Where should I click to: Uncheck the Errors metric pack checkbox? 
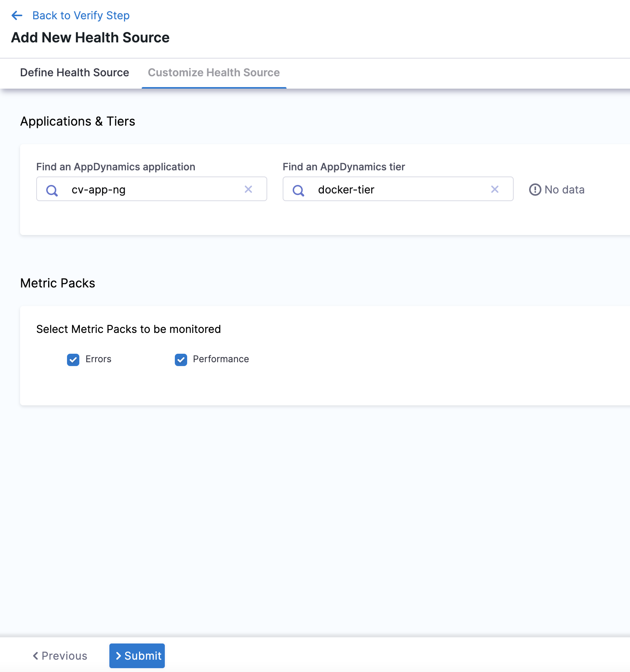[x=73, y=360]
